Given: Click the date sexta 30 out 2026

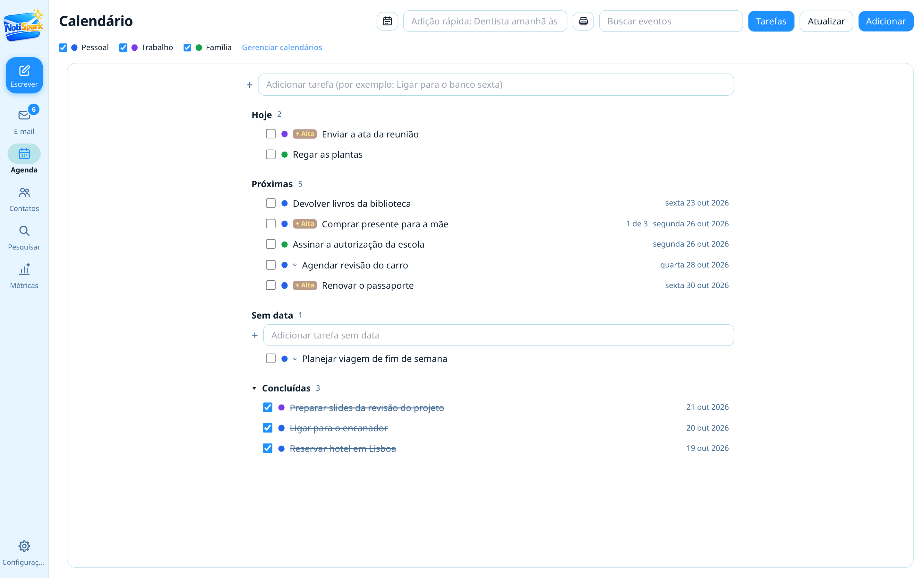Looking at the screenshot, I should pyautogui.click(x=697, y=285).
